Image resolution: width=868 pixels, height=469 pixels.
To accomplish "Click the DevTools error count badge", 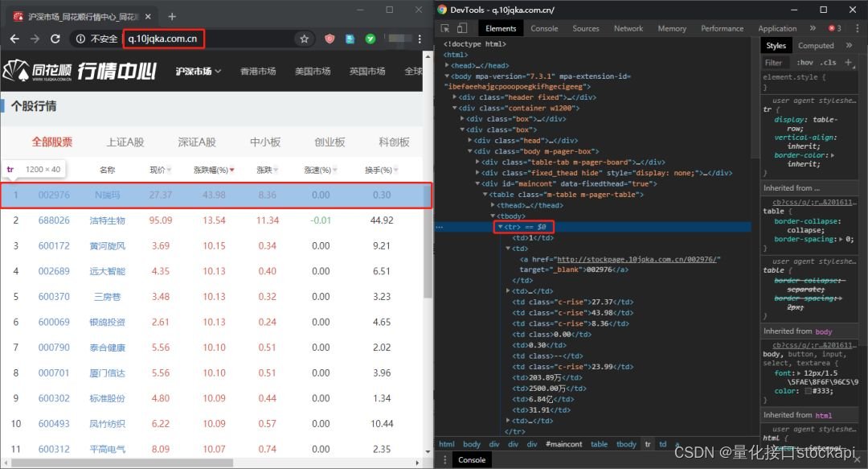I will point(835,28).
